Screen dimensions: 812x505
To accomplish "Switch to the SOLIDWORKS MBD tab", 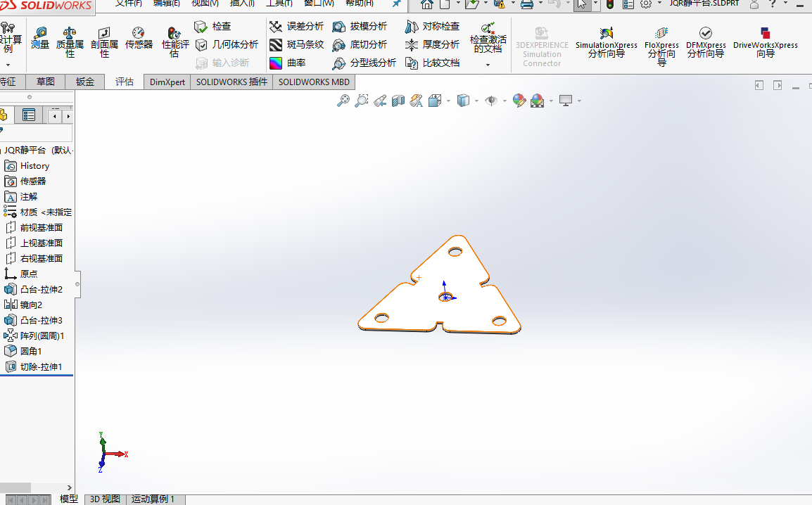I will pos(314,82).
